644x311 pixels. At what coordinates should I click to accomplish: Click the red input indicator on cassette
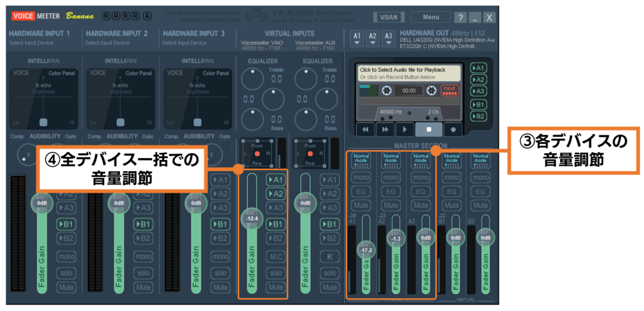449,91
